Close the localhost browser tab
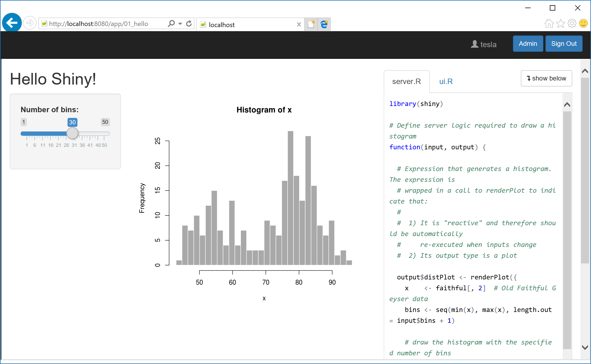The image size is (591, 364). [299, 25]
